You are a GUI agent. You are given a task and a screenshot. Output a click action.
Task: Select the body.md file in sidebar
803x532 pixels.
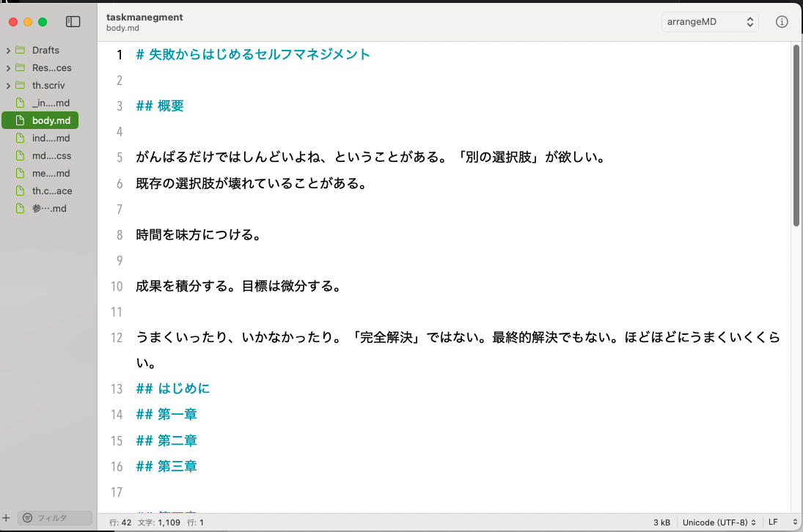point(40,120)
